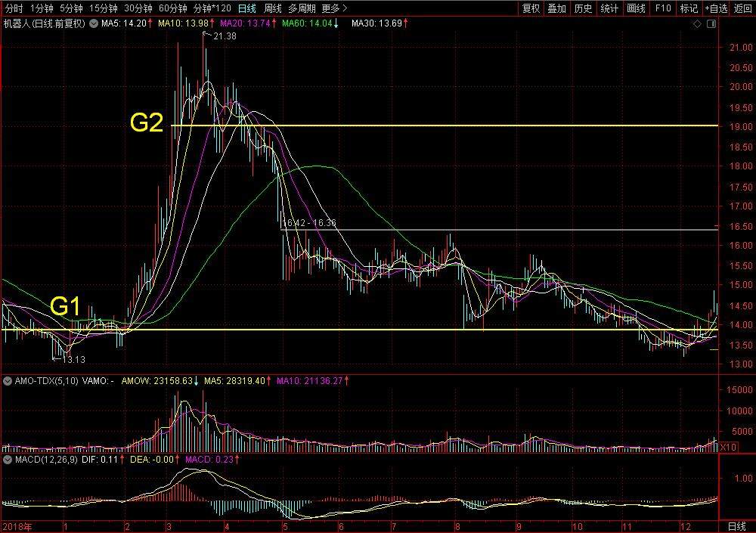The width and height of the screenshot is (756, 533).
Task: Click the 返回 back button
Action: (x=742, y=8)
